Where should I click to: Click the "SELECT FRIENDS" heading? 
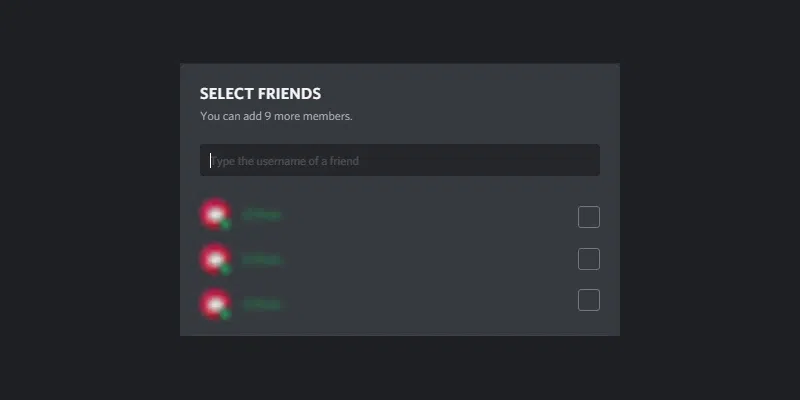point(260,94)
